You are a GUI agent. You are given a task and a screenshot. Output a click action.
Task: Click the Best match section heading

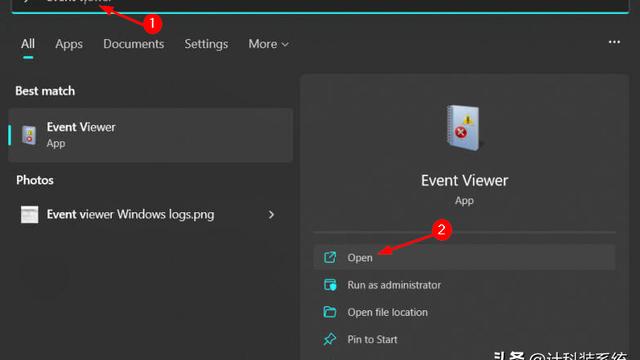pos(45,91)
